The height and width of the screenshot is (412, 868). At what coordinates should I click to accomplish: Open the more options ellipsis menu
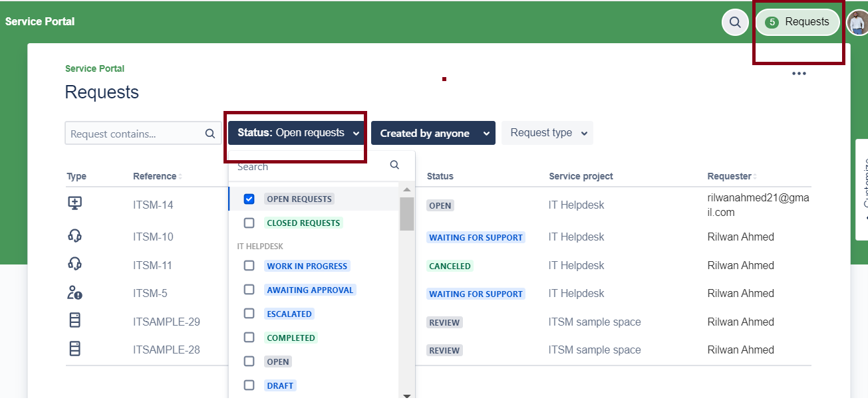pyautogui.click(x=799, y=73)
